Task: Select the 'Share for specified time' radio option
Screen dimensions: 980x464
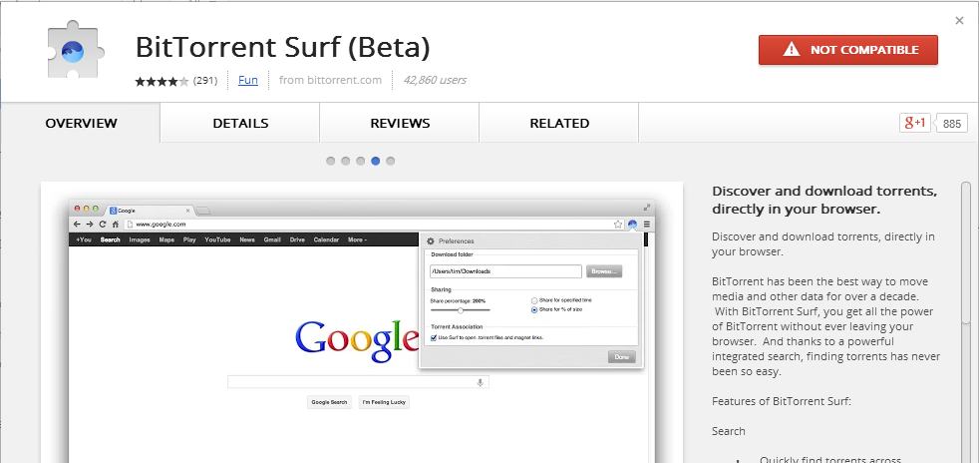Action: (x=534, y=300)
